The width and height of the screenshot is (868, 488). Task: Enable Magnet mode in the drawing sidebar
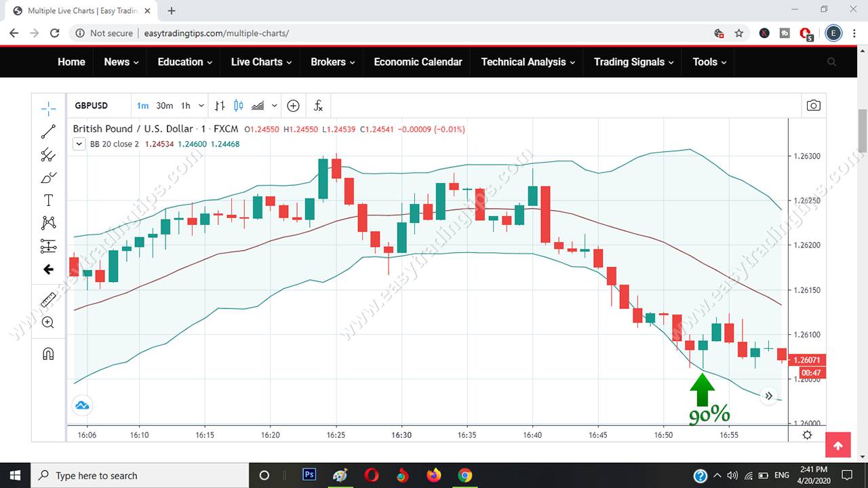pos(47,353)
